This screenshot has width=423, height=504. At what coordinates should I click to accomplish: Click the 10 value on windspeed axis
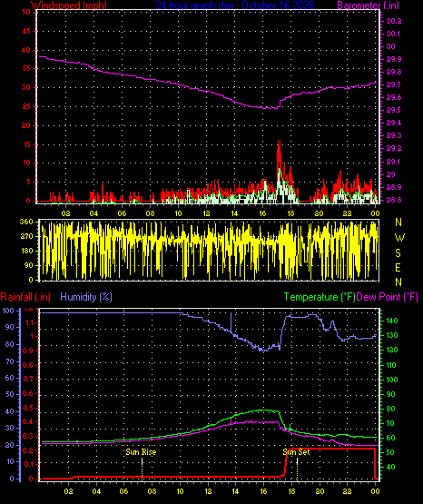pyautogui.click(x=26, y=163)
